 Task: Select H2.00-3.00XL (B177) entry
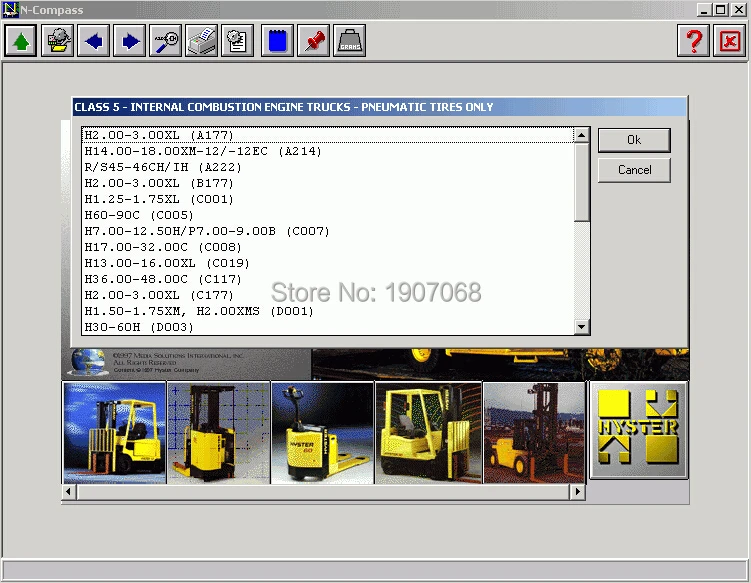(328, 183)
